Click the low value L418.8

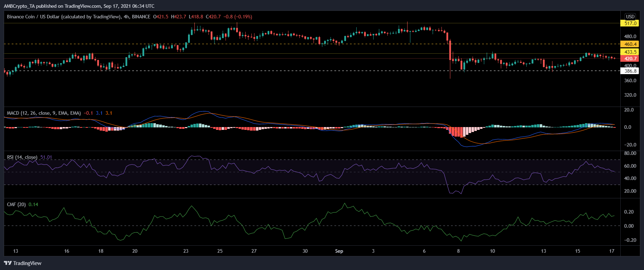196,17
